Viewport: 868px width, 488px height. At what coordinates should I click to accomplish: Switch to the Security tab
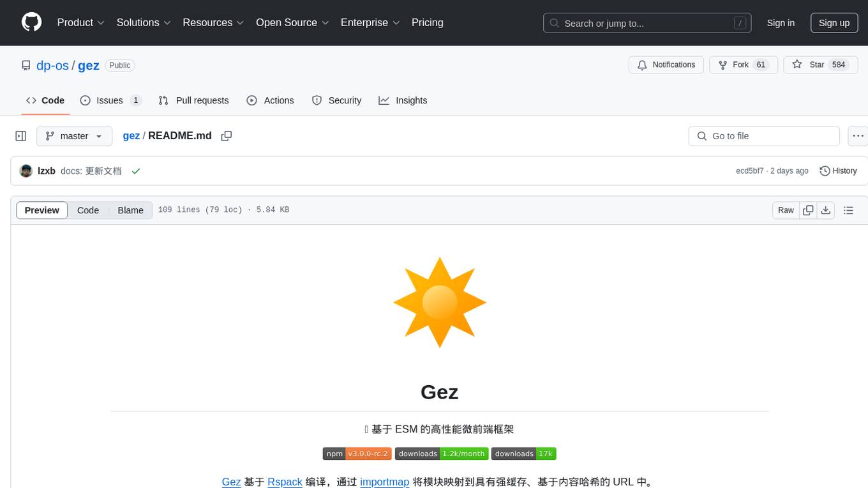[336, 100]
